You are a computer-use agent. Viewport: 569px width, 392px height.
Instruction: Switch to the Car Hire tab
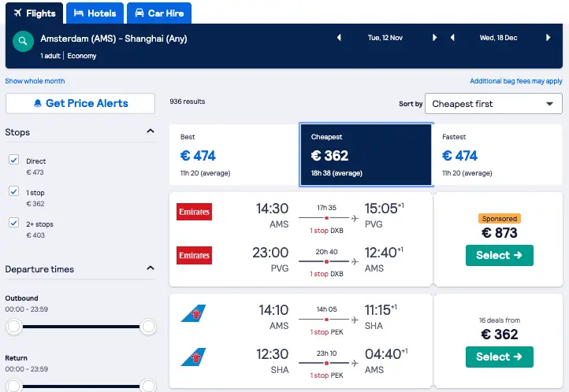159,13
